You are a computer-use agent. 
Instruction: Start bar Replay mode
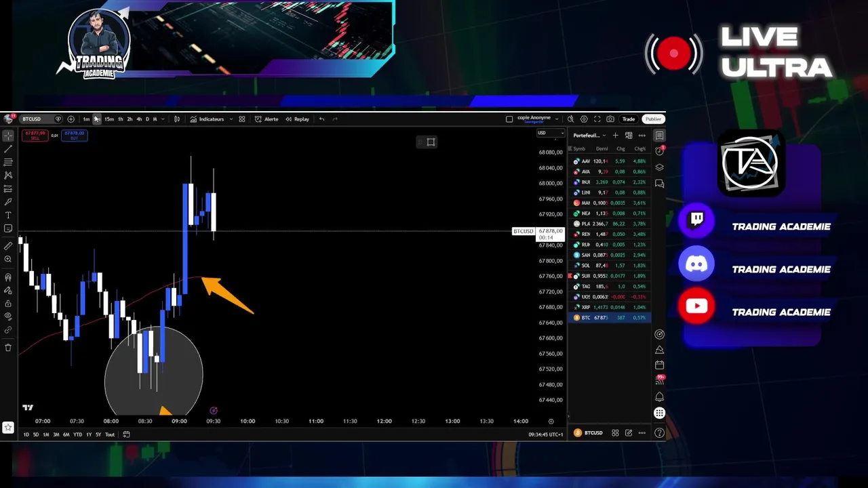297,119
